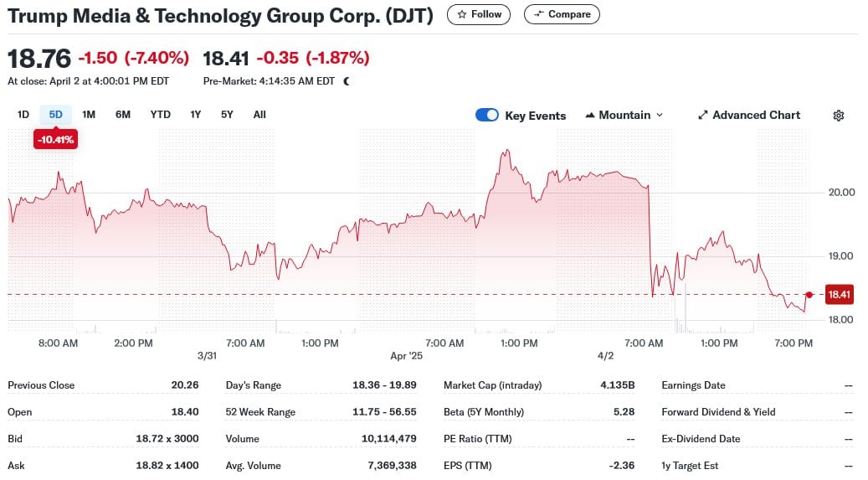The width and height of the screenshot is (868, 480).
Task: Select the 5Y range tab
Action: pyautogui.click(x=227, y=115)
